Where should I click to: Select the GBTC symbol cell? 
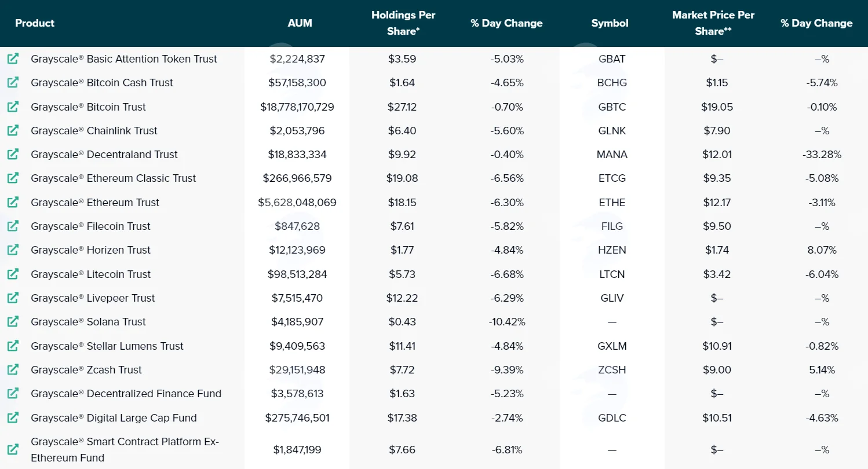coord(612,107)
